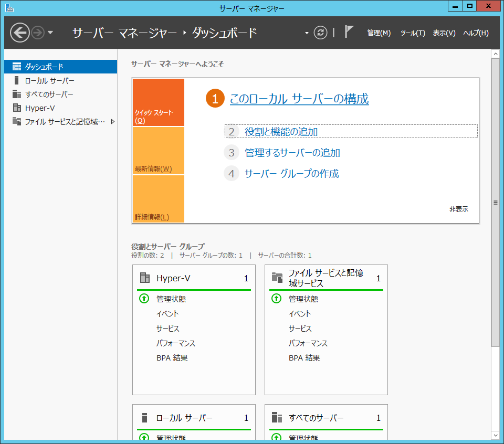
Task: Expand the ファイル サービス sidebar arrow
Action: pyautogui.click(x=112, y=121)
